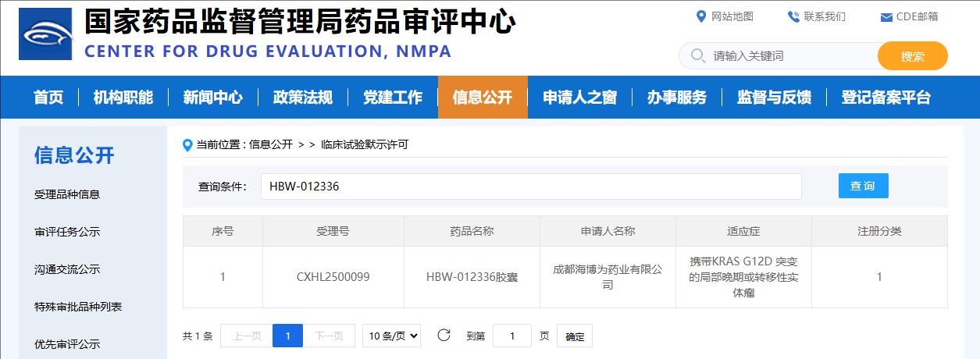
Task: Click the 临床试验默示许可 breadcrumb text
Action: [x=365, y=144]
